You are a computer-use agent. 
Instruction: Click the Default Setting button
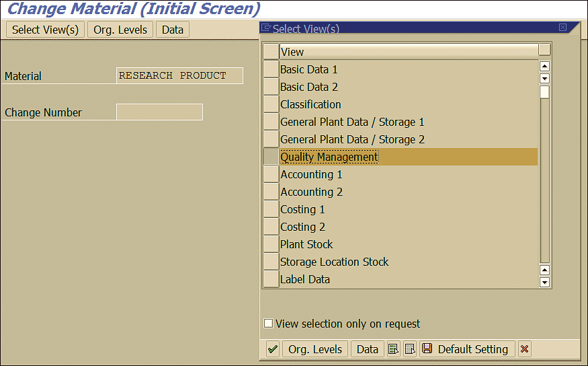tap(467, 349)
